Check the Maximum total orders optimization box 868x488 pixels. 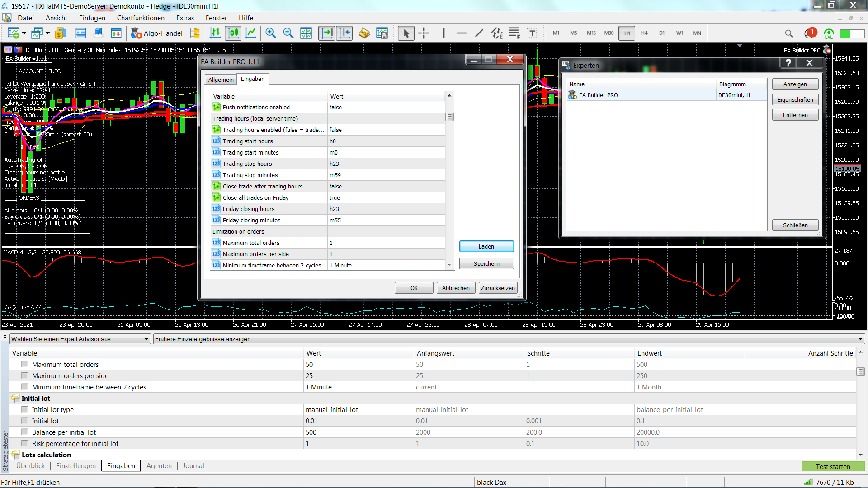25,364
